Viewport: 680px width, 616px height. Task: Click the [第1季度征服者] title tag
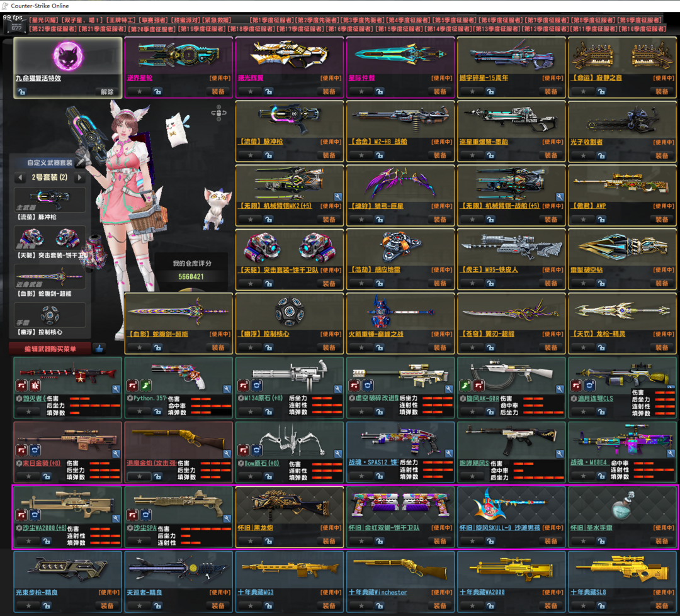click(272, 20)
